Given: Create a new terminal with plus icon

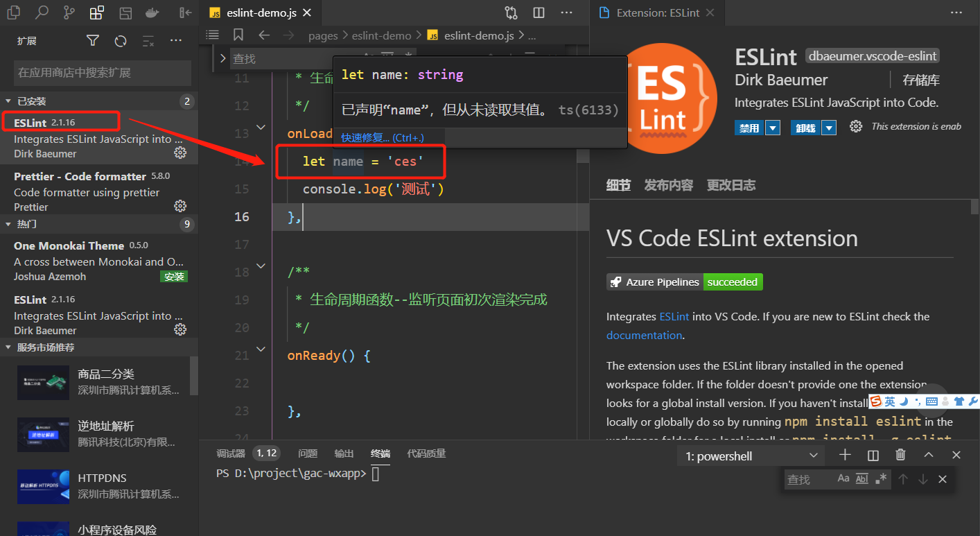Looking at the screenshot, I should point(845,455).
